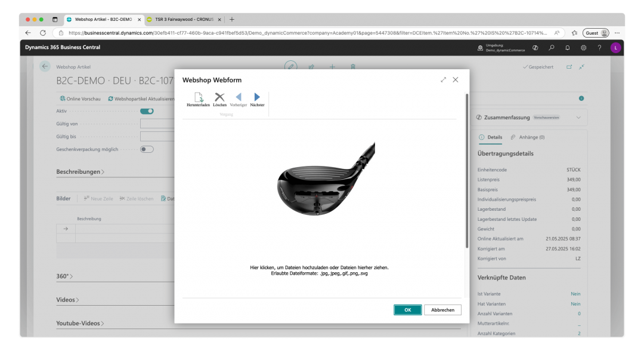Click Neue Zeile in Bilder section
This screenshot has width=644, height=363.
coord(98,199)
